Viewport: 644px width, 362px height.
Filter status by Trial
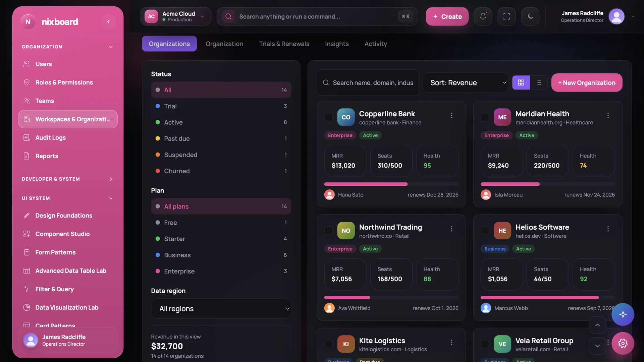tap(221, 106)
